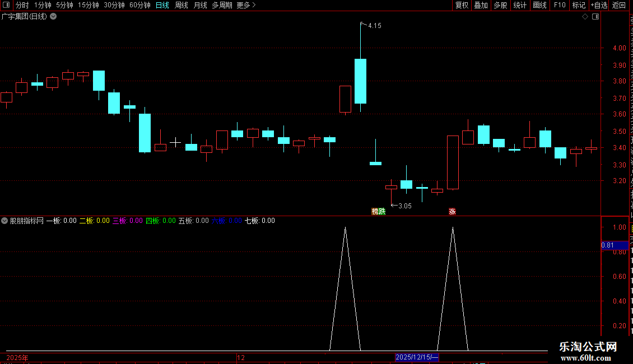
Task: Click the green 四板: 0.00 value
Action: click(161, 221)
